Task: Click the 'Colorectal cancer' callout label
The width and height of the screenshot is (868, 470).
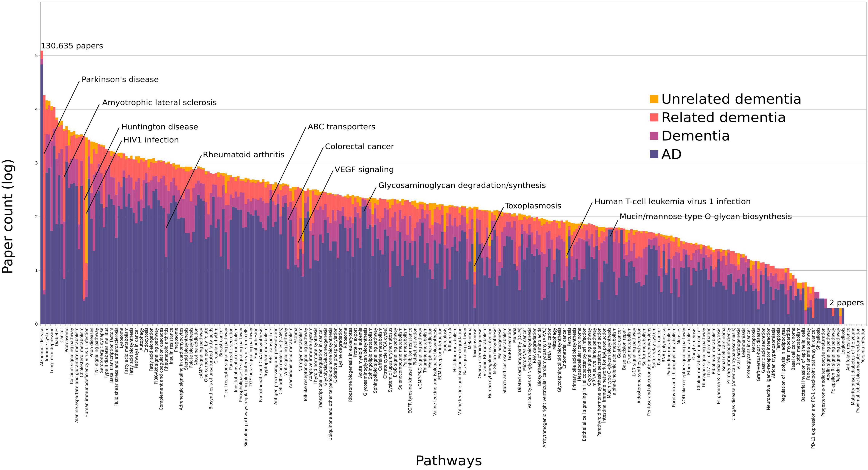Action: point(359,147)
